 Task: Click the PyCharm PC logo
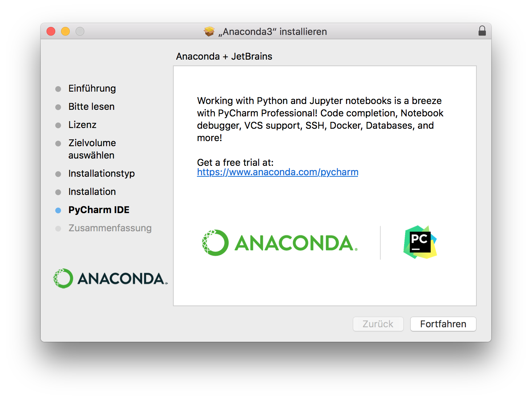420,242
